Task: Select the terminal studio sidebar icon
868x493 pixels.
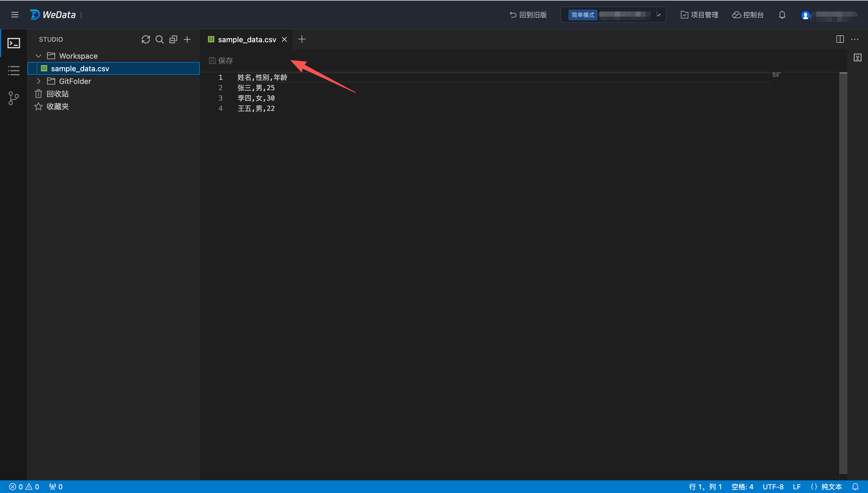Action: pyautogui.click(x=13, y=43)
